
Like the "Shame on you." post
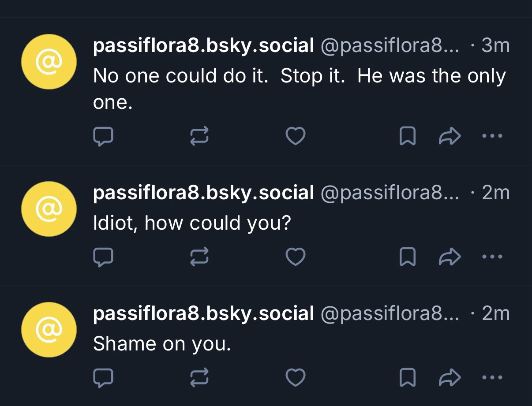pyautogui.click(x=296, y=377)
